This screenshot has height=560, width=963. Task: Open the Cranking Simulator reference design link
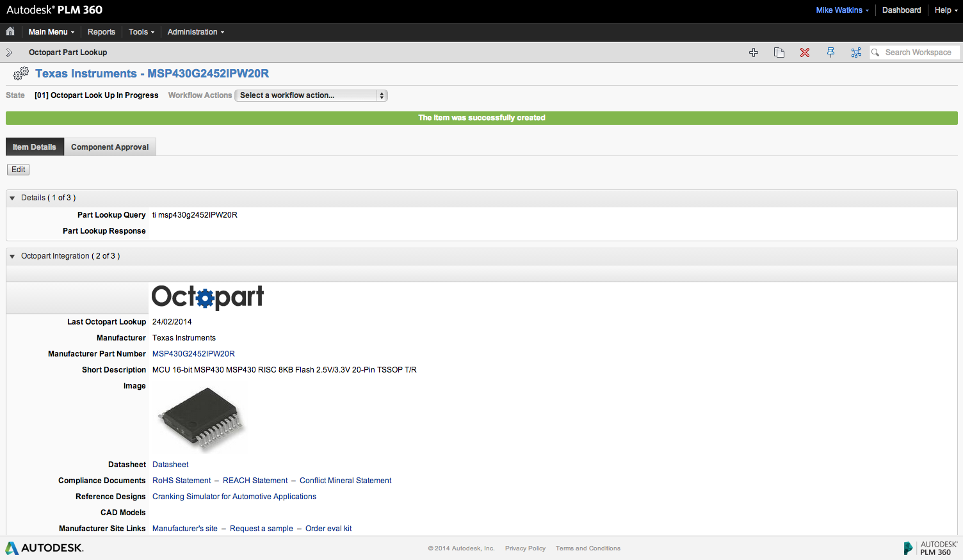click(234, 497)
